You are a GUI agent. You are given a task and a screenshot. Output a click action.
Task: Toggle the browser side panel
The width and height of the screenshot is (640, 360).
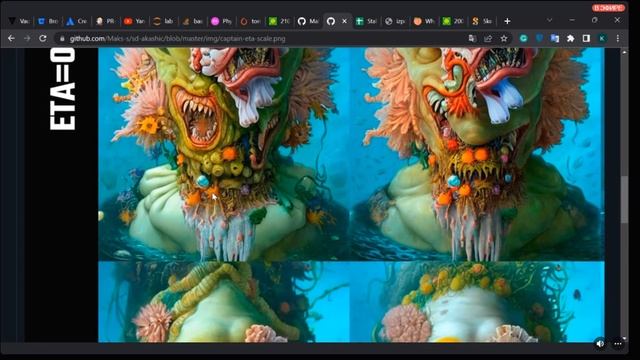click(586, 38)
